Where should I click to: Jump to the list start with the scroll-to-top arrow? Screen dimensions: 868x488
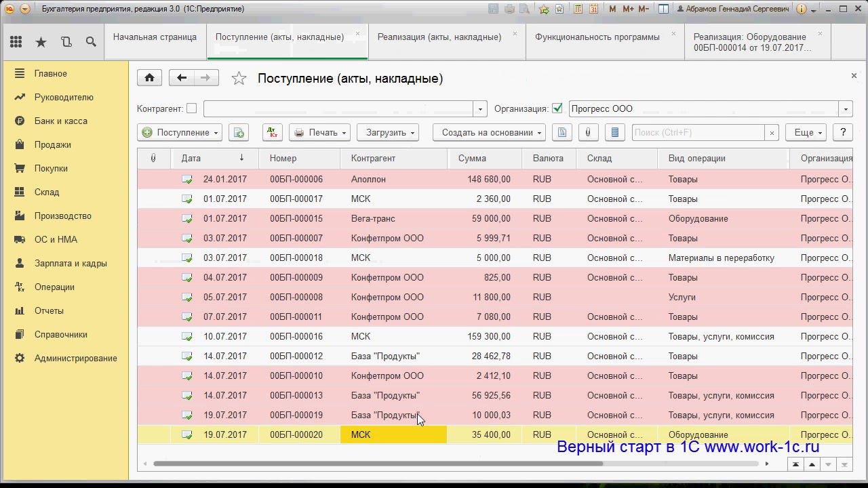pyautogui.click(x=795, y=464)
